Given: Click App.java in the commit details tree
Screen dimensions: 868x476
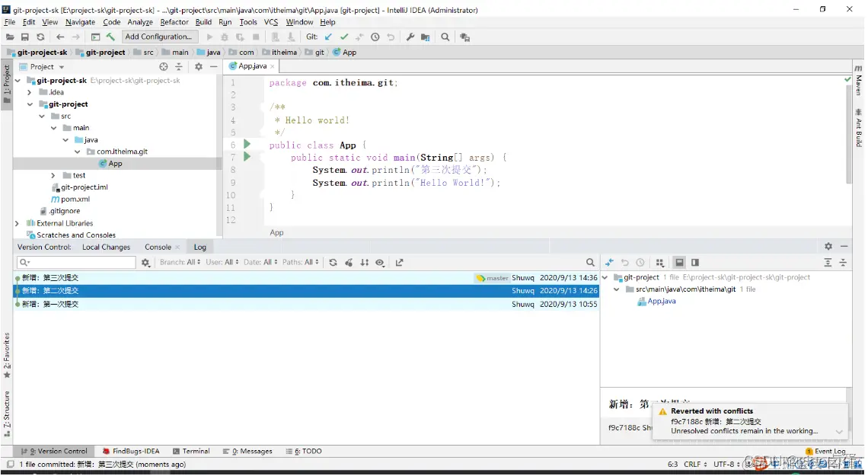Looking at the screenshot, I should pyautogui.click(x=662, y=302).
